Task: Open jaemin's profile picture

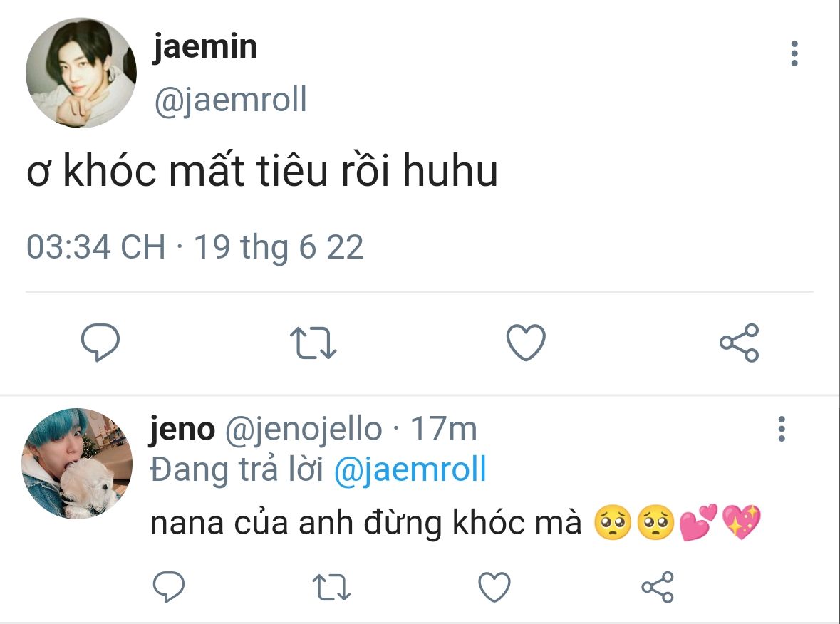Action: tap(81, 73)
